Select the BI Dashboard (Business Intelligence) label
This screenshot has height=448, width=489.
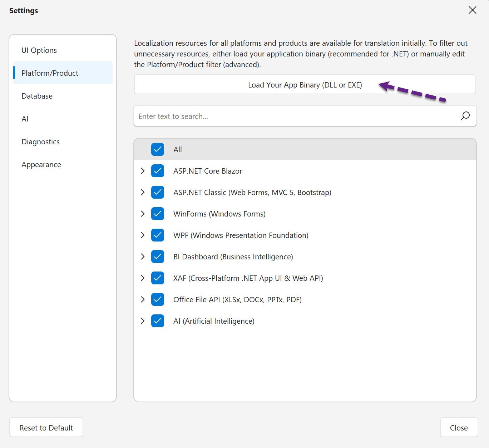[x=233, y=257]
